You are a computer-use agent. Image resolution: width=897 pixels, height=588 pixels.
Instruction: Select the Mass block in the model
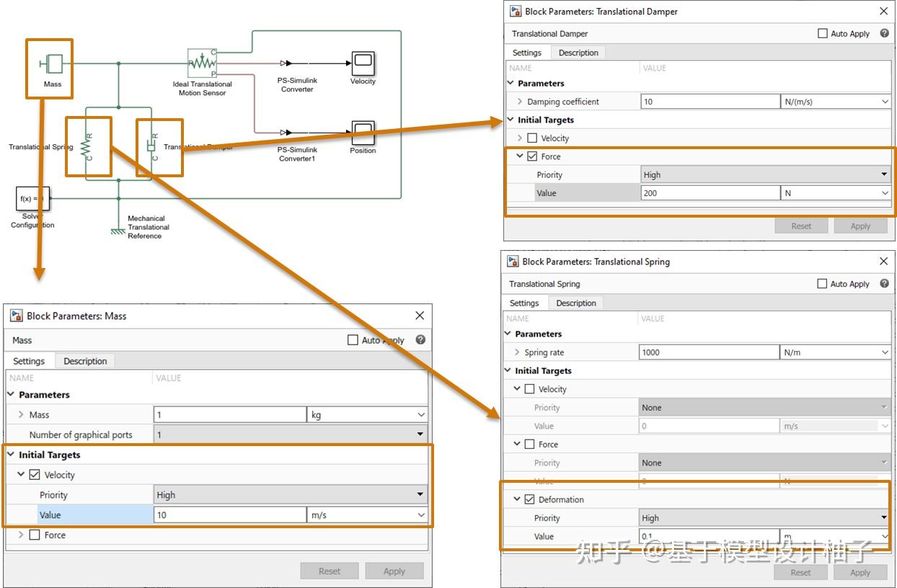pyautogui.click(x=50, y=65)
